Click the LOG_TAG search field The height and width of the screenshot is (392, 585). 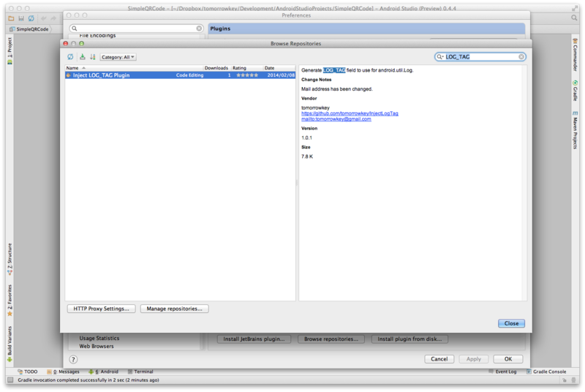tap(480, 57)
